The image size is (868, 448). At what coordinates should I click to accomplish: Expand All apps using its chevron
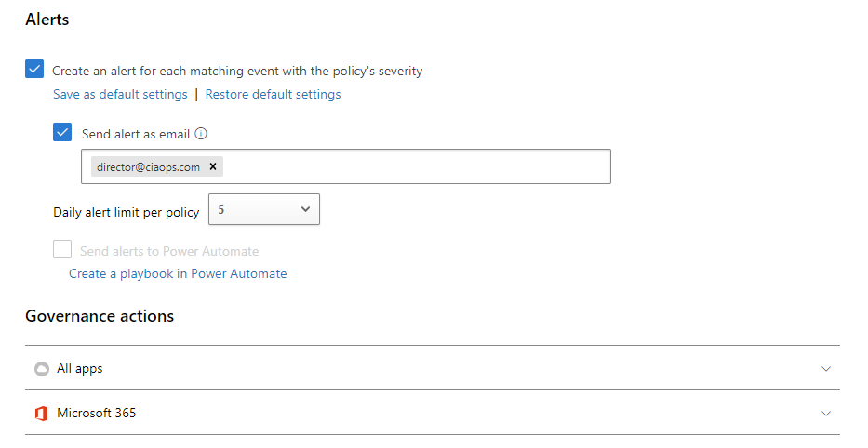click(825, 369)
